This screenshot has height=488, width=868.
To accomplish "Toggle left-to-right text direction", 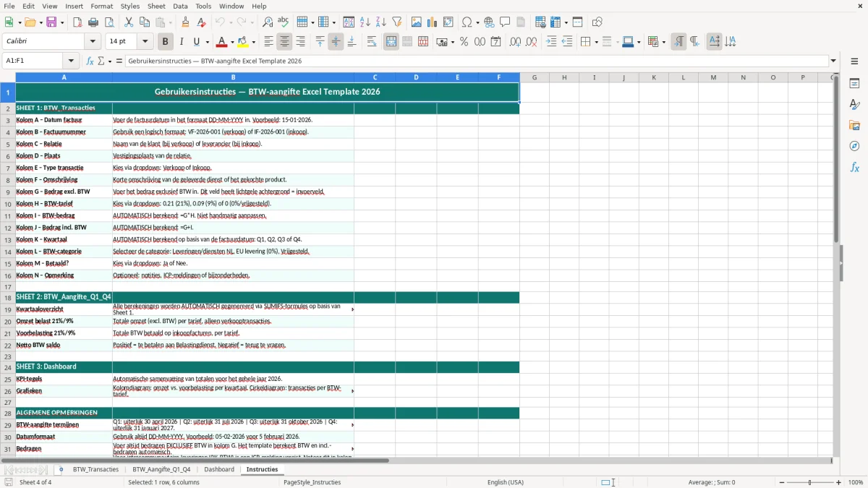I will click(678, 42).
